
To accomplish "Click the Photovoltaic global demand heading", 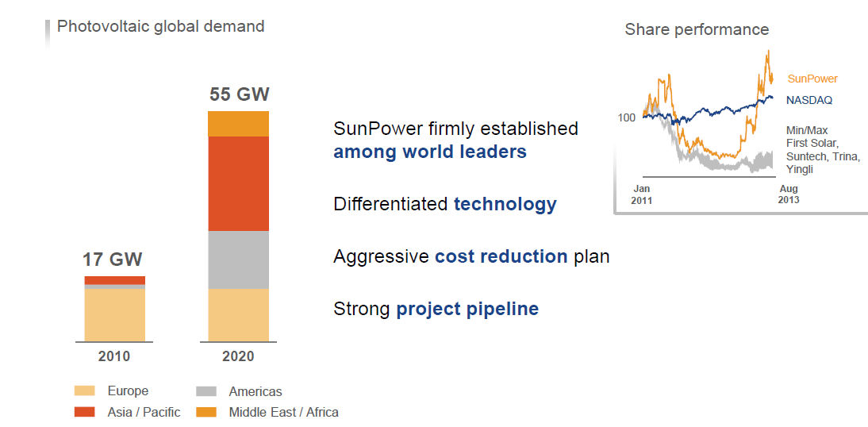I will click(x=161, y=26).
